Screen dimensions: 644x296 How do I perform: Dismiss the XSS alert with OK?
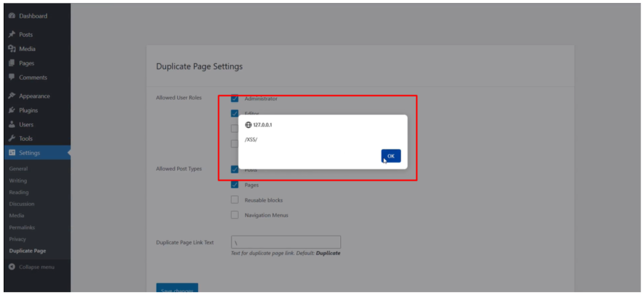click(391, 156)
